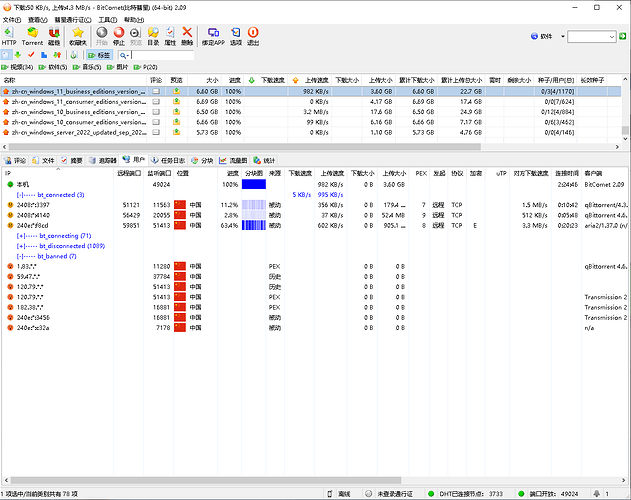
Task: Expand the bt_connecting (71) peer group
Action: click(21, 235)
